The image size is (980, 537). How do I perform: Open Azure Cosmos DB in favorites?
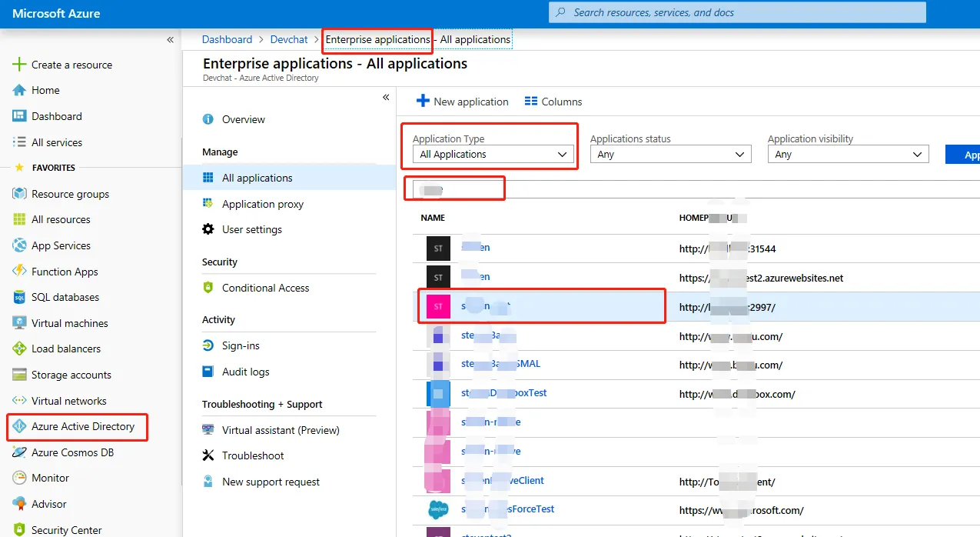tap(72, 452)
